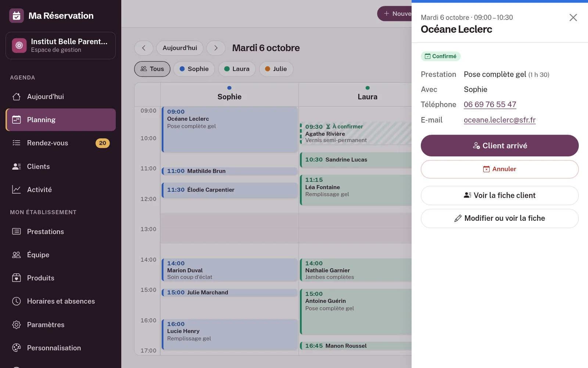Image resolution: width=588 pixels, height=368 pixels.
Task: Select the Tous staff filter
Action: click(152, 69)
